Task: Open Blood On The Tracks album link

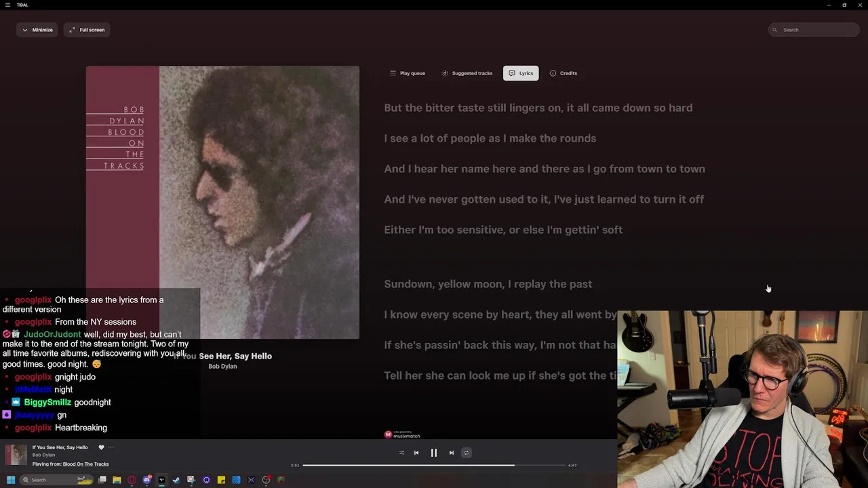Action: [x=85, y=464]
